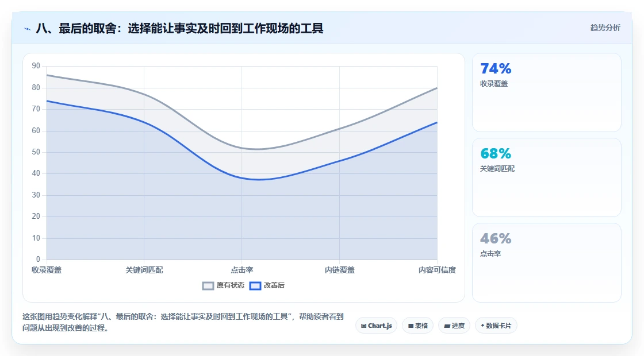Image resolution: width=644 pixels, height=356 pixels.
Task: Click the chart description paragraph below
Action: click(183, 322)
